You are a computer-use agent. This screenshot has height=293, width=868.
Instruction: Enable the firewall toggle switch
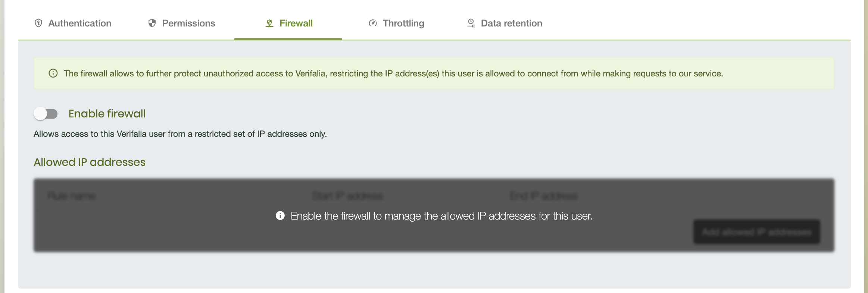coord(46,114)
